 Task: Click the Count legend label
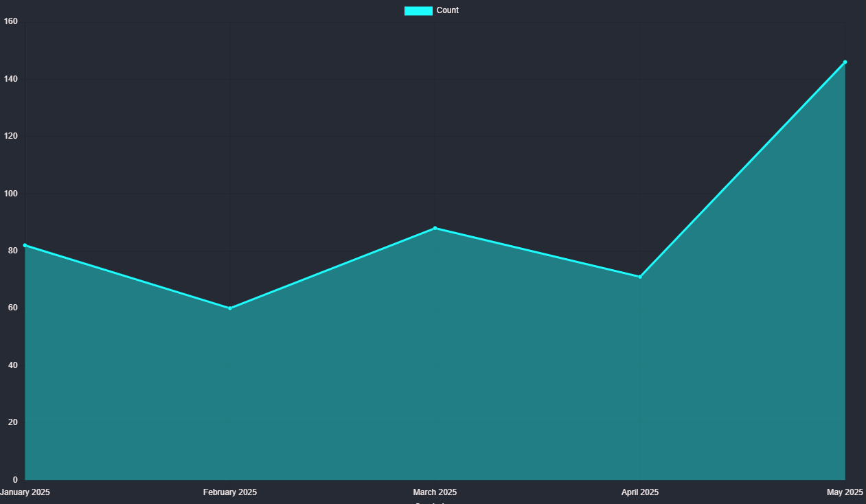click(448, 10)
